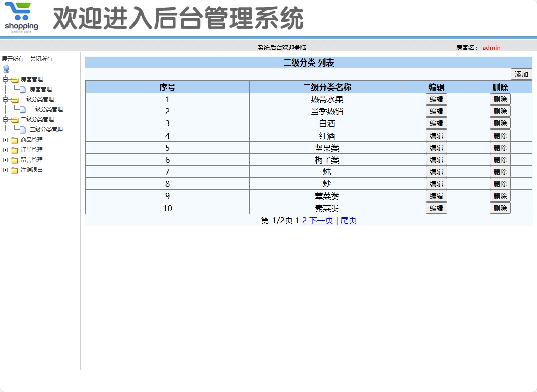Viewport: 537px width, 392px height.
Task: Click the 序号 column header
Action: tap(167, 87)
